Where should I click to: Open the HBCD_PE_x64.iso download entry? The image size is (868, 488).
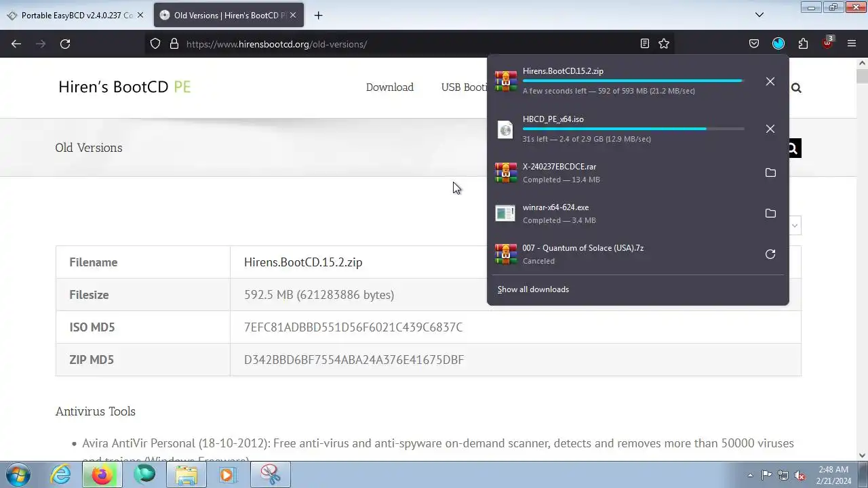pos(623,129)
